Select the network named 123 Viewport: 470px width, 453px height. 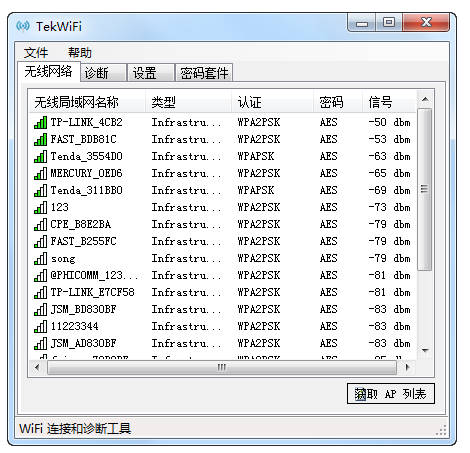pos(59,207)
